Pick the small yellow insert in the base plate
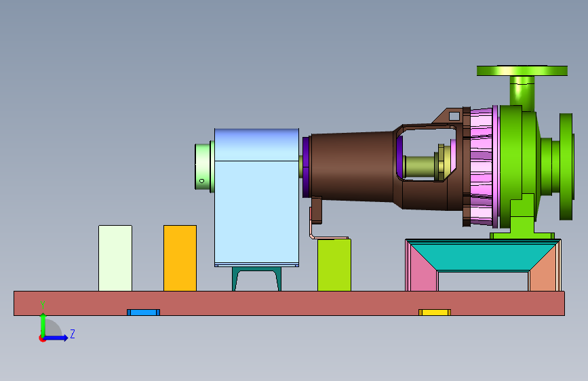588x381 pixels. pos(435,313)
